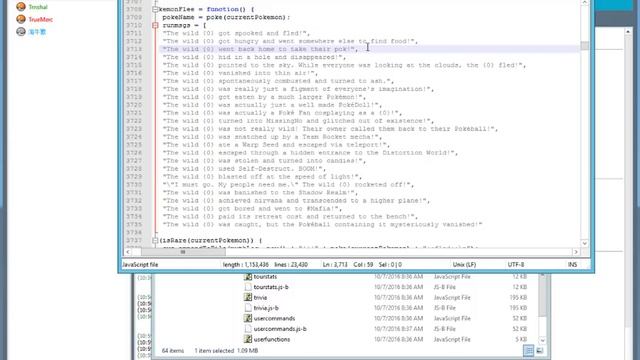
Task: Select the tourstats.js-b file name
Action: [x=271, y=287]
